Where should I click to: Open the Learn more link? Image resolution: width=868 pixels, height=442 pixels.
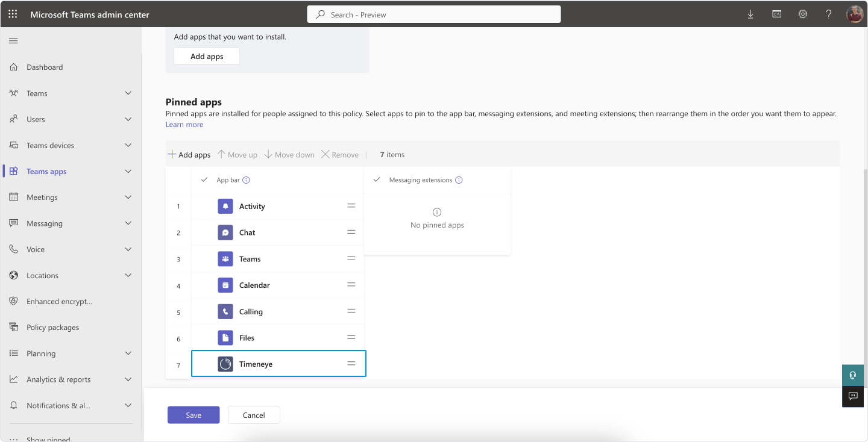(x=184, y=124)
